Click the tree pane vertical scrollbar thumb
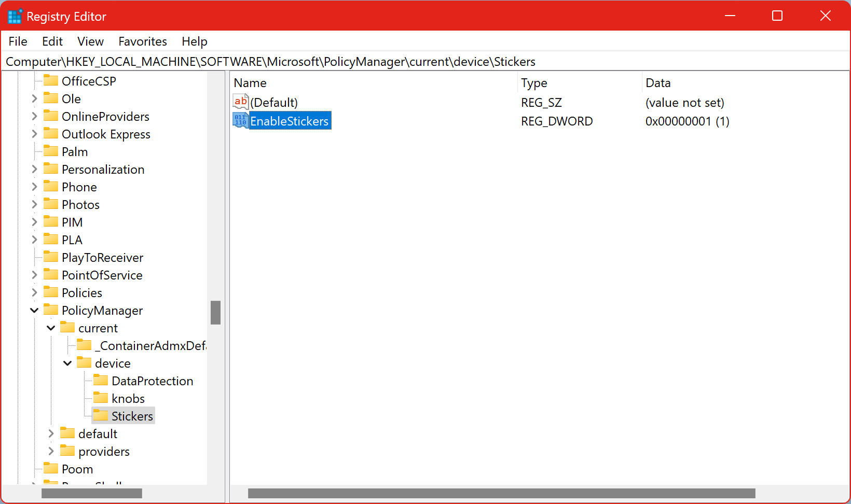Image resolution: width=851 pixels, height=504 pixels. [216, 312]
